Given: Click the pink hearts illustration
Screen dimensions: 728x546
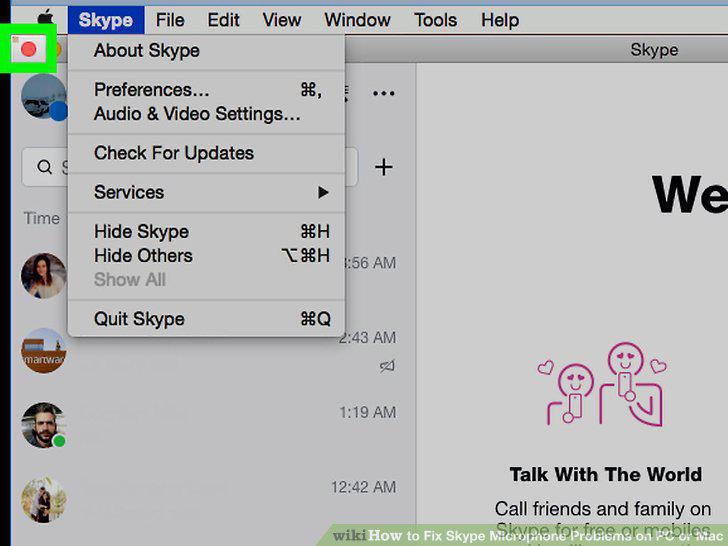Looking at the screenshot, I should (602, 384).
